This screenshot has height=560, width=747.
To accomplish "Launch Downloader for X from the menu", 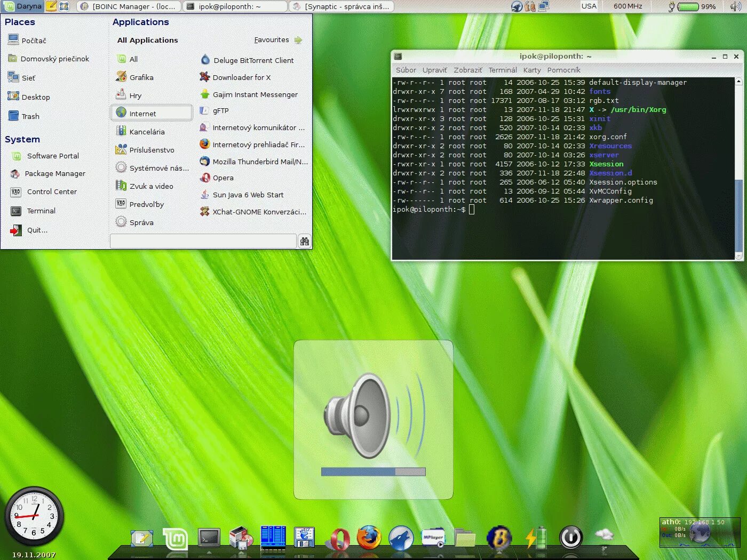I will pyautogui.click(x=235, y=77).
